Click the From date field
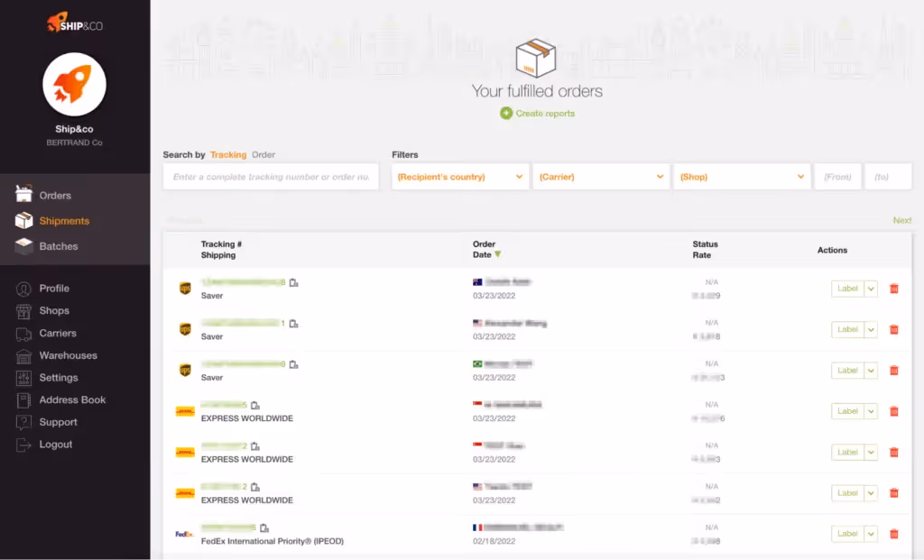This screenshot has height=560, width=924. pyautogui.click(x=837, y=177)
